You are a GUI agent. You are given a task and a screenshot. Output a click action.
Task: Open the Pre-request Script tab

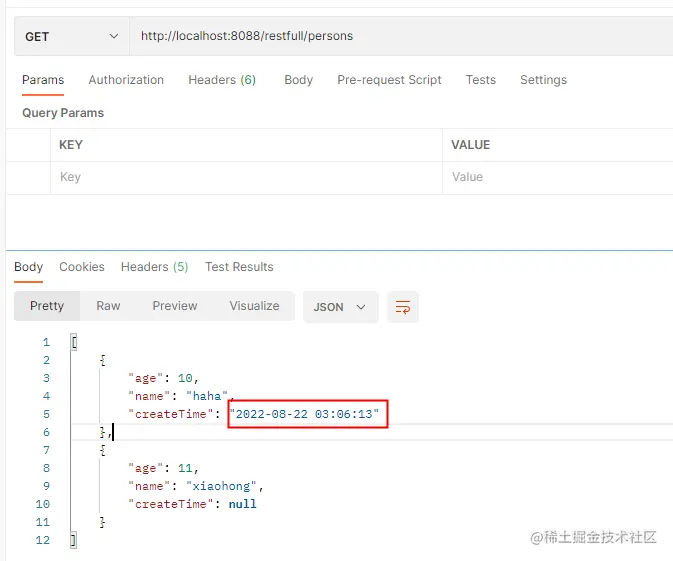pyautogui.click(x=389, y=80)
